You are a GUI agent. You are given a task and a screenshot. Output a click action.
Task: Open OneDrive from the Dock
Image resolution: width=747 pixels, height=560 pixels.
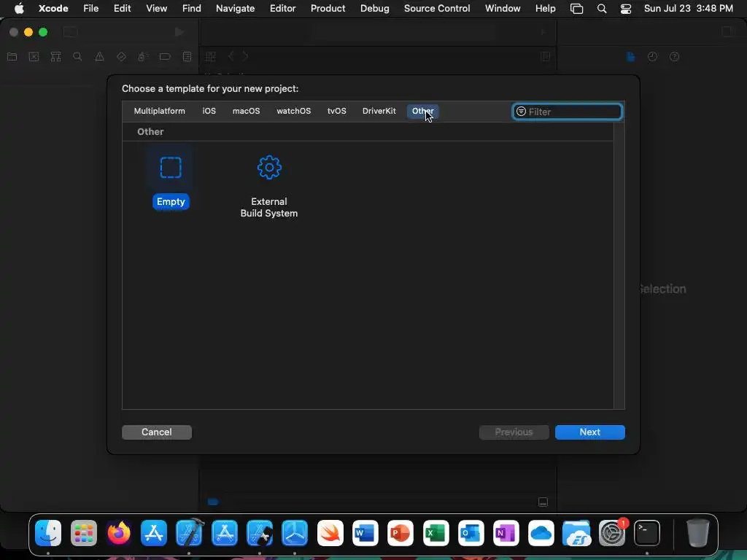point(541,533)
